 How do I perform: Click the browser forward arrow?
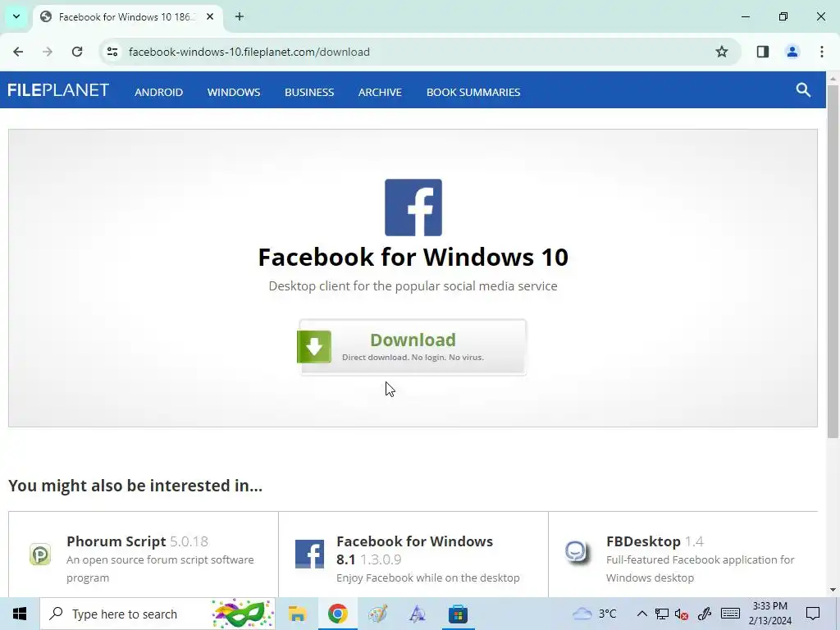pos(48,52)
